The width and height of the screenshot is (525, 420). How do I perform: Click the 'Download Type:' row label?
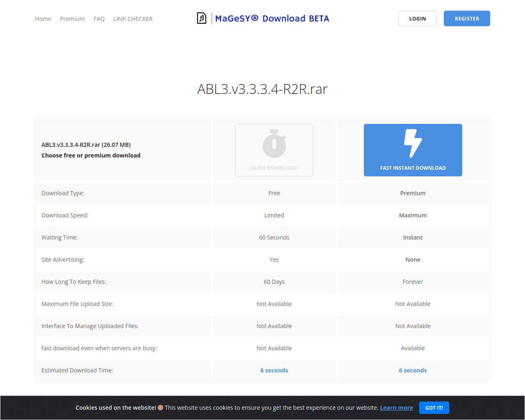click(63, 193)
